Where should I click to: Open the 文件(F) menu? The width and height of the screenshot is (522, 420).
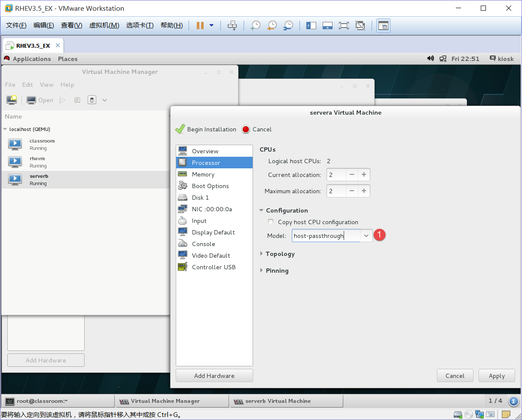click(x=16, y=25)
